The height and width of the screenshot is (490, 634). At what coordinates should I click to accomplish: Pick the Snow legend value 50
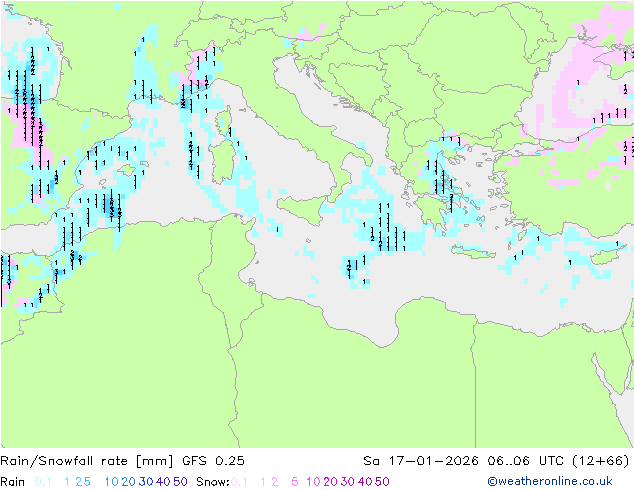[383, 482]
